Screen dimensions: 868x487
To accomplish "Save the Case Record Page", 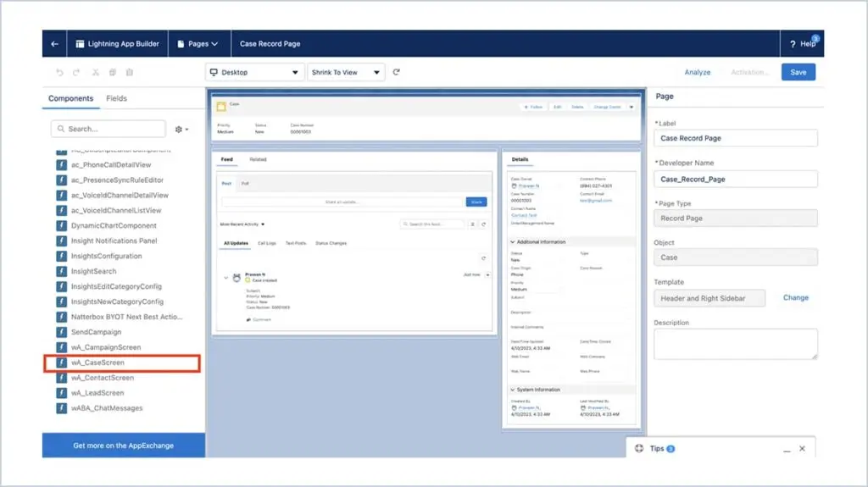I will click(x=798, y=72).
